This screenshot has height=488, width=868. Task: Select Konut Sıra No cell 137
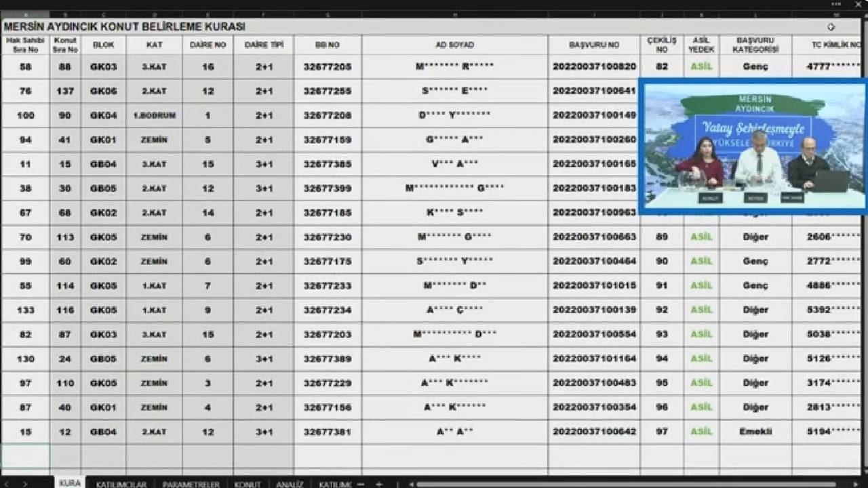65,91
